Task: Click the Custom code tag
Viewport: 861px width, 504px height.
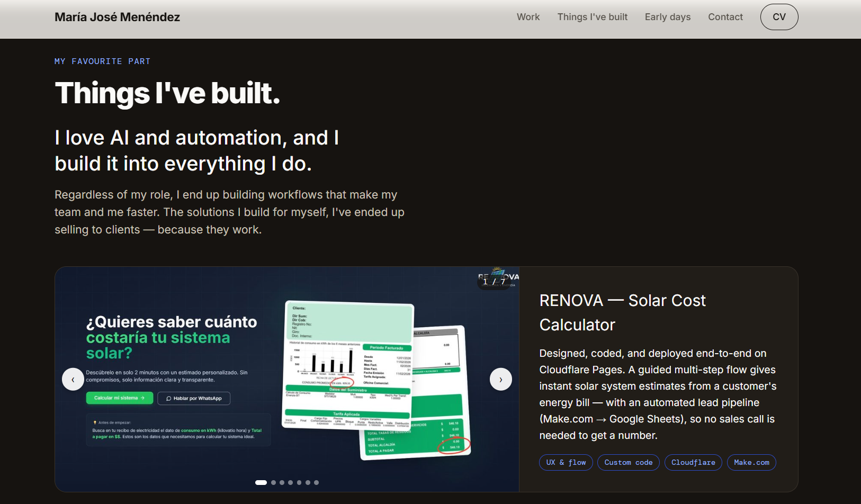Action: pyautogui.click(x=629, y=462)
